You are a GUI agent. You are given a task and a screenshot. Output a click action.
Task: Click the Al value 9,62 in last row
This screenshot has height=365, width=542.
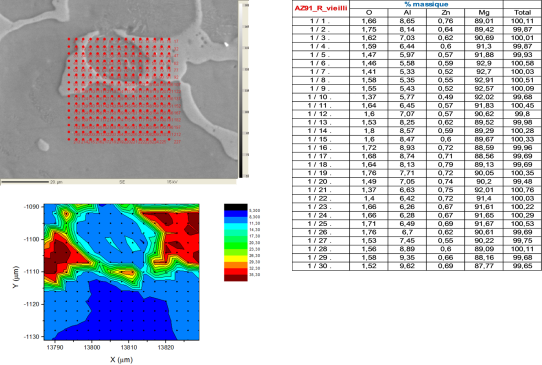pos(407,266)
